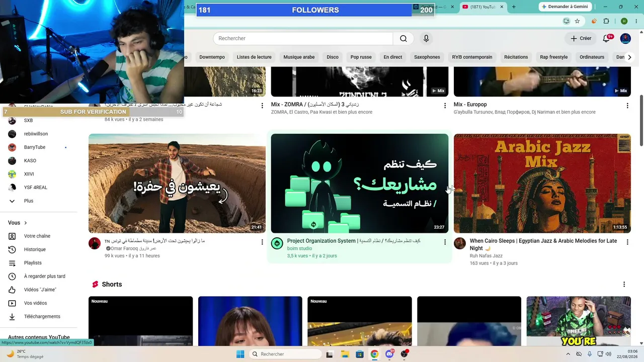This screenshot has height=362, width=644.
Task: Open Chrome profile H avatar
Action: pos(624,21)
